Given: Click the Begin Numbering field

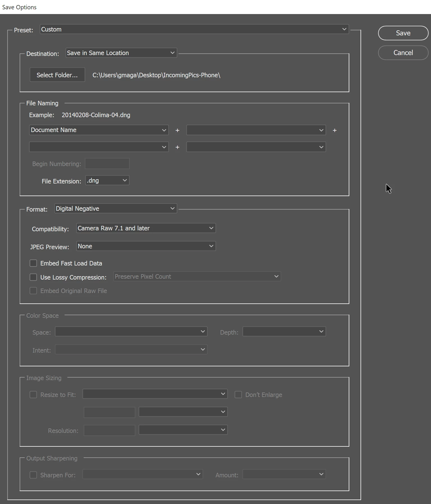Looking at the screenshot, I should 107,164.
